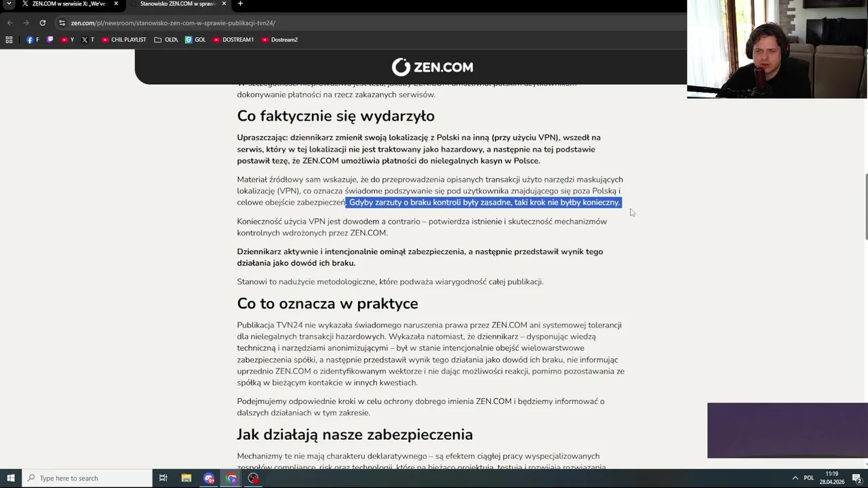Open the YouTube 'Y' bookmark
868x488 pixels.
(x=67, y=40)
